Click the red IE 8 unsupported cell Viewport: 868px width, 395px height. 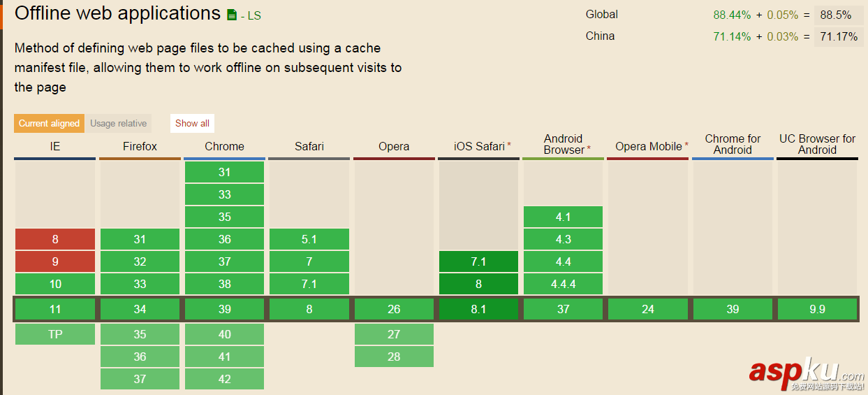55,239
